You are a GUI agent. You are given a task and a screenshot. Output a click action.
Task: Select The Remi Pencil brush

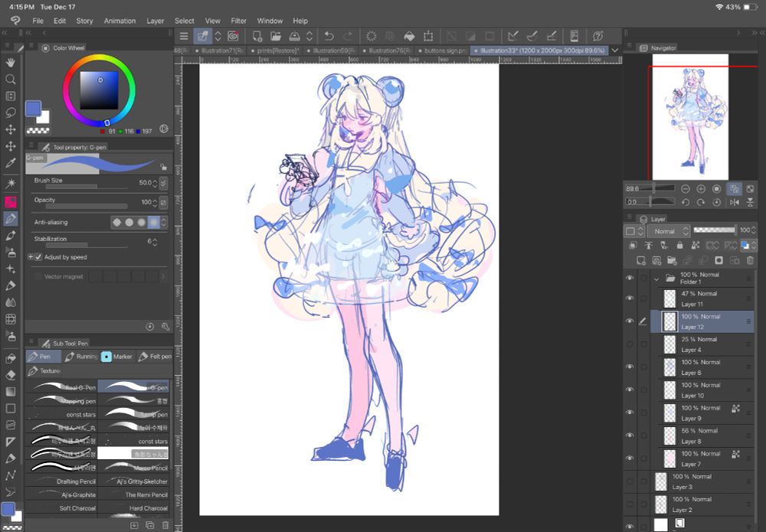(x=133, y=494)
